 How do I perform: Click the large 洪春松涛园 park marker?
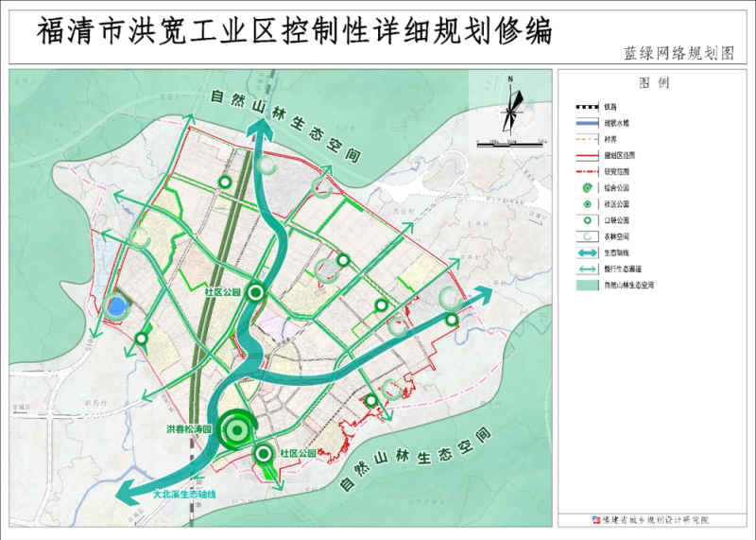pos(234,430)
